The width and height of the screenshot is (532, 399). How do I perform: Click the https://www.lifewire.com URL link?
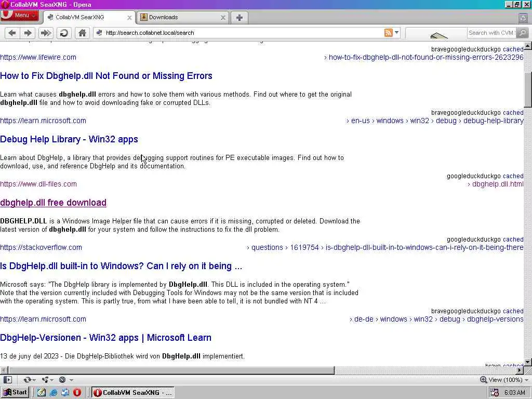tap(38, 57)
